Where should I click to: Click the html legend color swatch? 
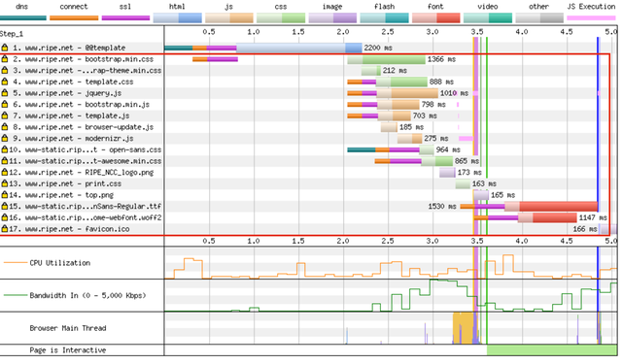177,17
